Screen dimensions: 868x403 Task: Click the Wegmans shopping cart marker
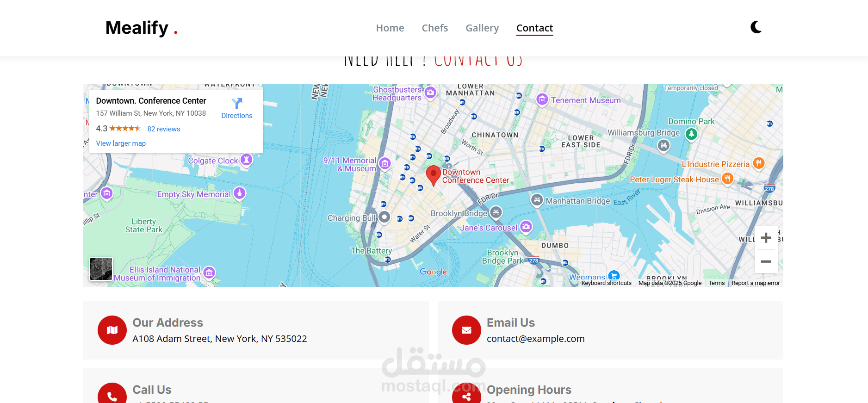614,276
